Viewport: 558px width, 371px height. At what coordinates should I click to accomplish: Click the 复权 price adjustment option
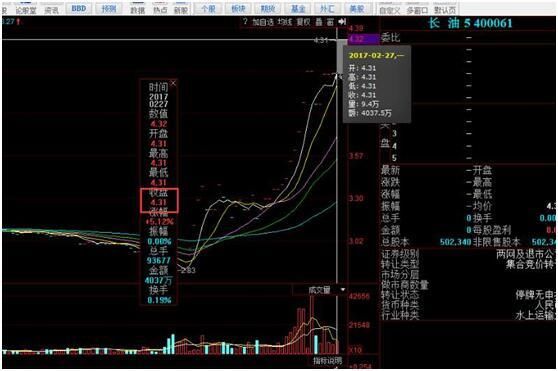(304, 22)
